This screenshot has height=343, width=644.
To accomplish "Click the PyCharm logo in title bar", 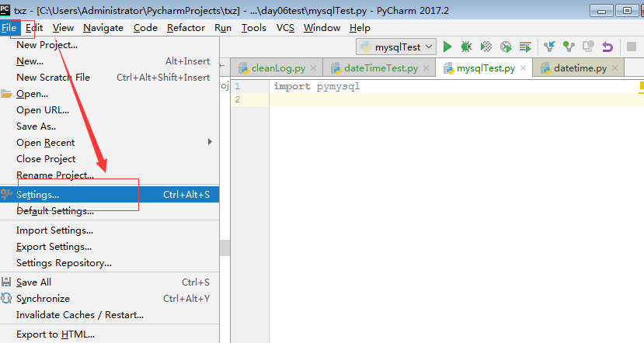I will 5,10.
